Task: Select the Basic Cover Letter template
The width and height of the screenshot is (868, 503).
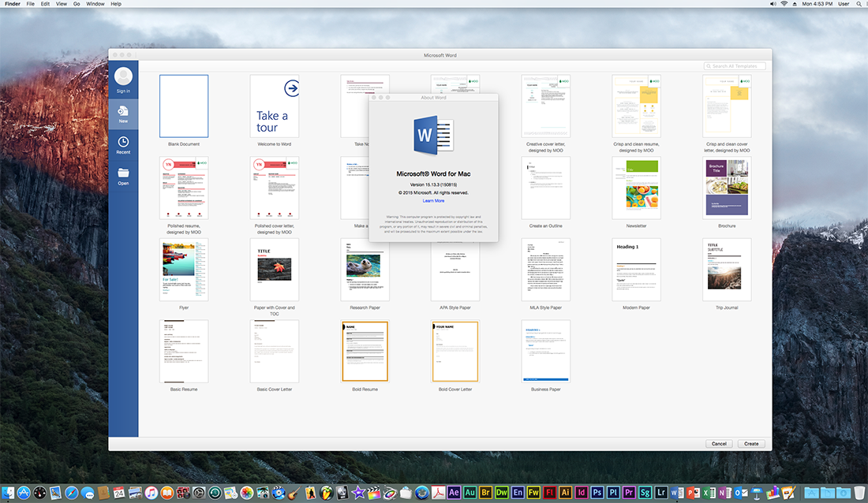Action: (x=274, y=352)
